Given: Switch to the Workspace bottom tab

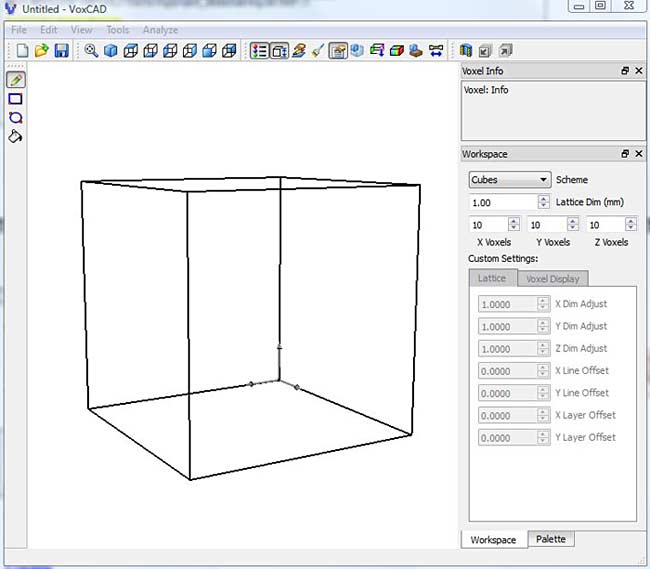Looking at the screenshot, I should point(493,540).
